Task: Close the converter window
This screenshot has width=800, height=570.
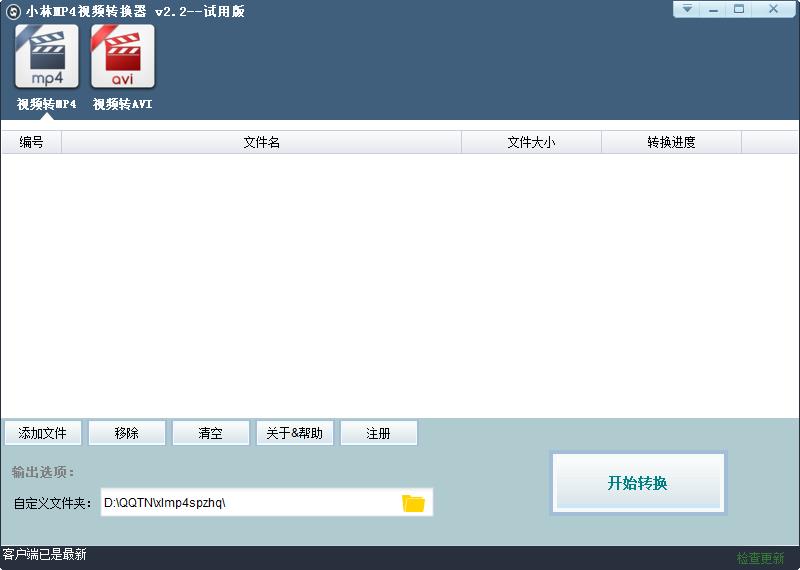Action: (x=773, y=9)
